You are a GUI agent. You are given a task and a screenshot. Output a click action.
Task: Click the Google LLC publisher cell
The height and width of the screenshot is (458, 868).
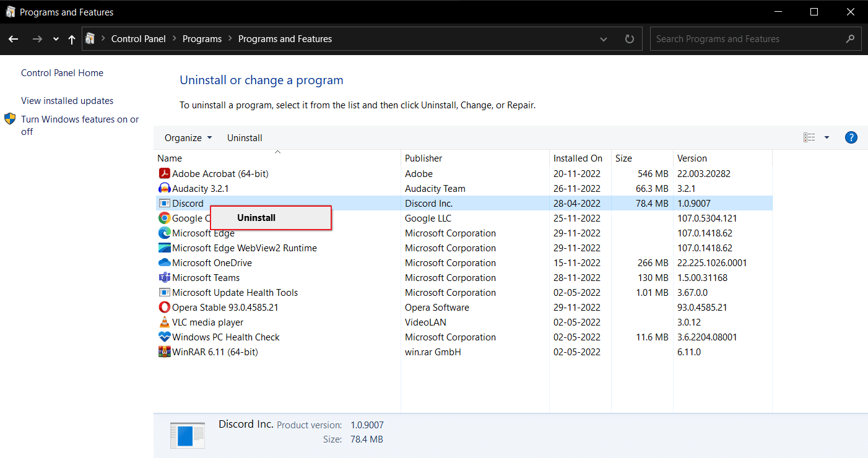(x=428, y=218)
